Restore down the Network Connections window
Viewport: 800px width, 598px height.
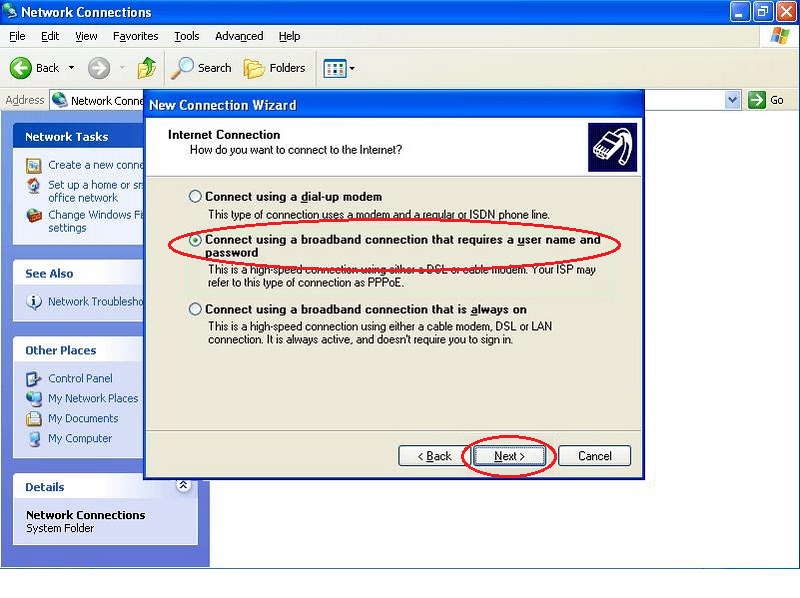click(763, 11)
